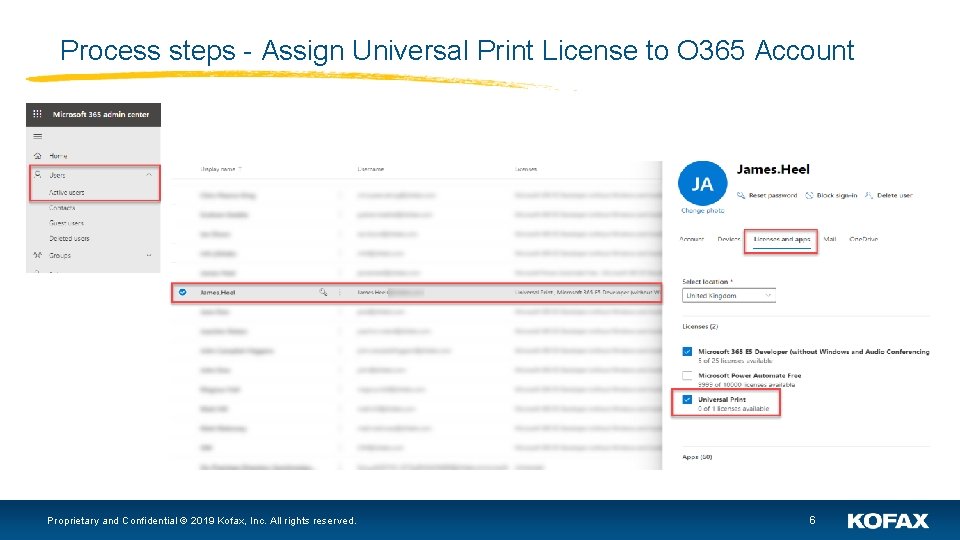
Task: Uncheck the selected James.Heel row checkmark
Action: pos(182,293)
